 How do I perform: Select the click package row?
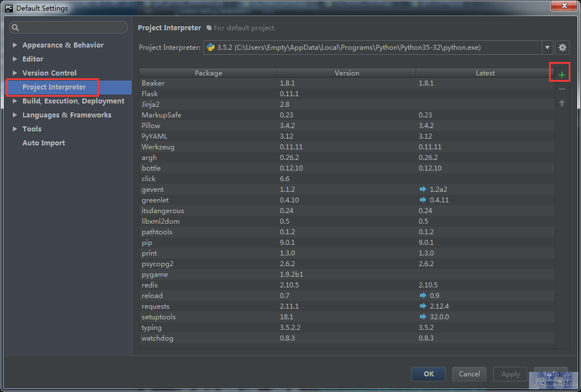coord(347,179)
